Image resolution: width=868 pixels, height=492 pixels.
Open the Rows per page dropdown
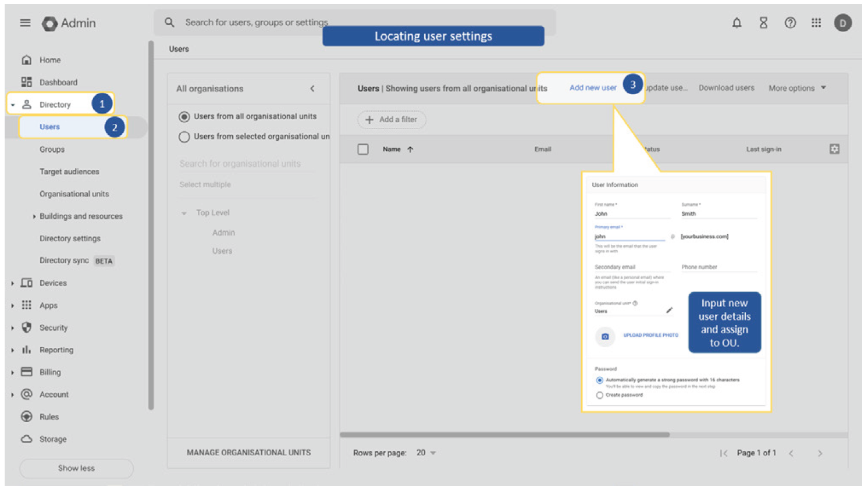point(426,453)
